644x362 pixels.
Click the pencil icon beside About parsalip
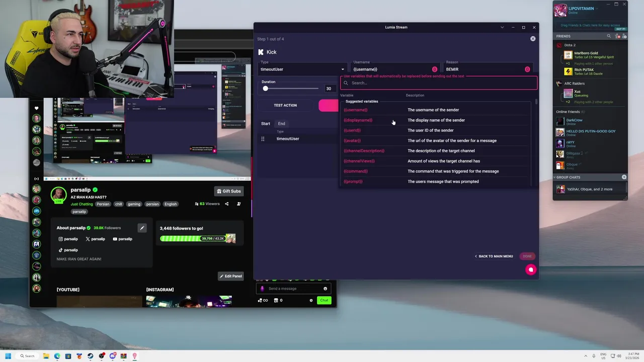[142, 228]
